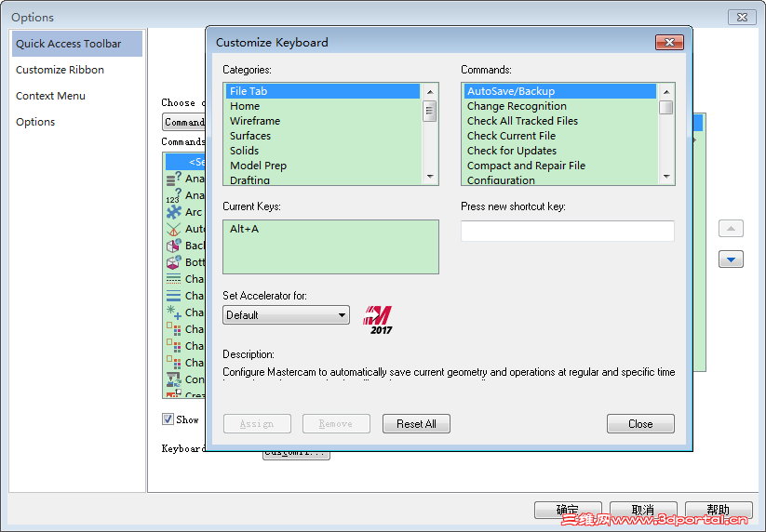Select Wireframe category
Screen dimensions: 766x532
point(323,121)
